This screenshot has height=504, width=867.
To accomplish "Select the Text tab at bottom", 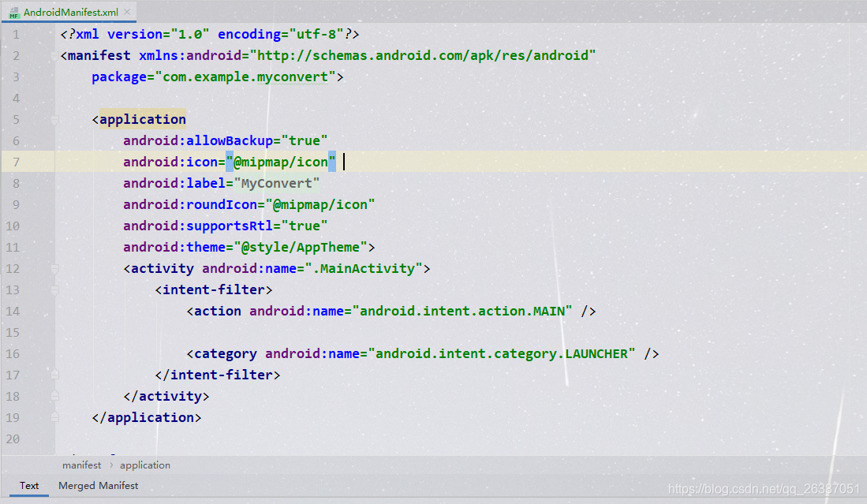I will pyautogui.click(x=29, y=485).
